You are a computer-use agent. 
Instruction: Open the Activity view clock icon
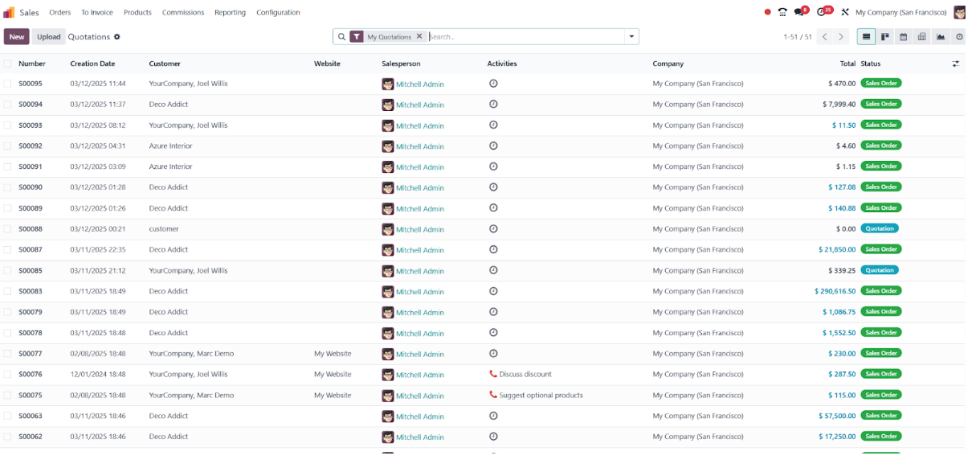[959, 37]
